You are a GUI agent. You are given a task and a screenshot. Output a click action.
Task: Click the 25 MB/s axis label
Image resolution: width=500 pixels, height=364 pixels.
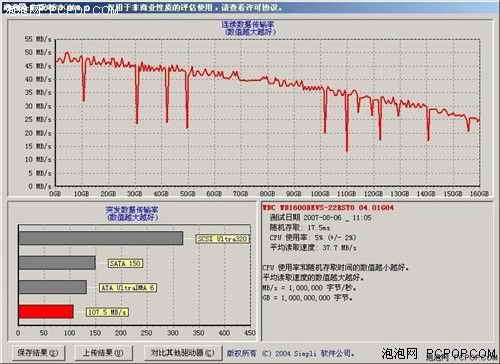(38, 119)
